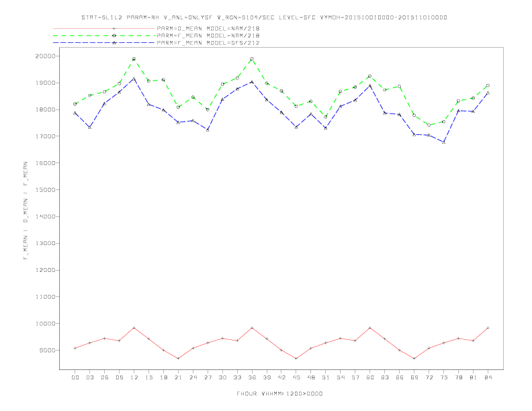Screen dimensions: 532x411
Task: Click the x-axis label 54
Action: coord(341,377)
